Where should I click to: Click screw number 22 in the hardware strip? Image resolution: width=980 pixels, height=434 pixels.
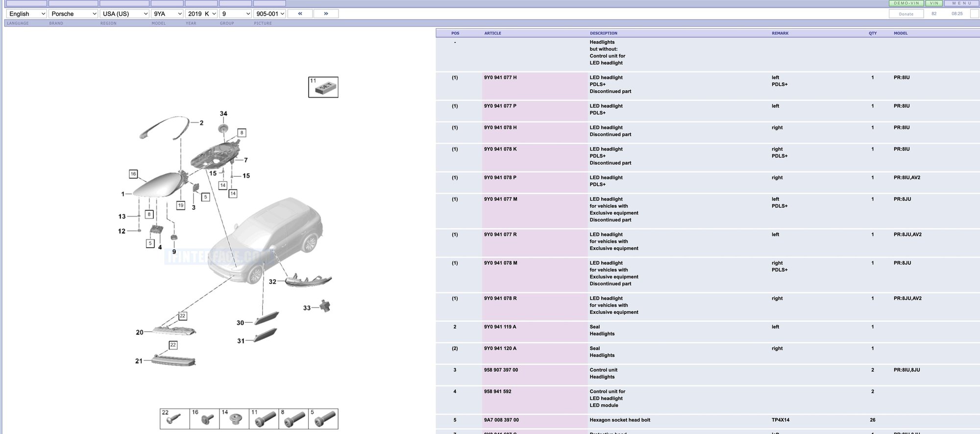pyautogui.click(x=175, y=419)
